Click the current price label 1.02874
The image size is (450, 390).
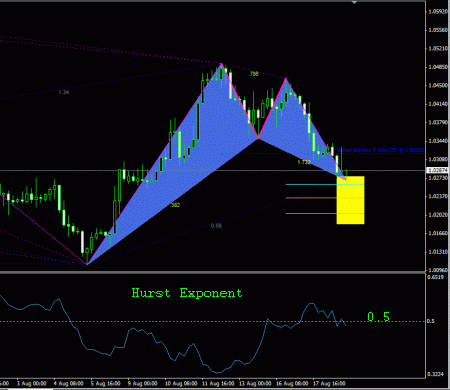click(437, 170)
